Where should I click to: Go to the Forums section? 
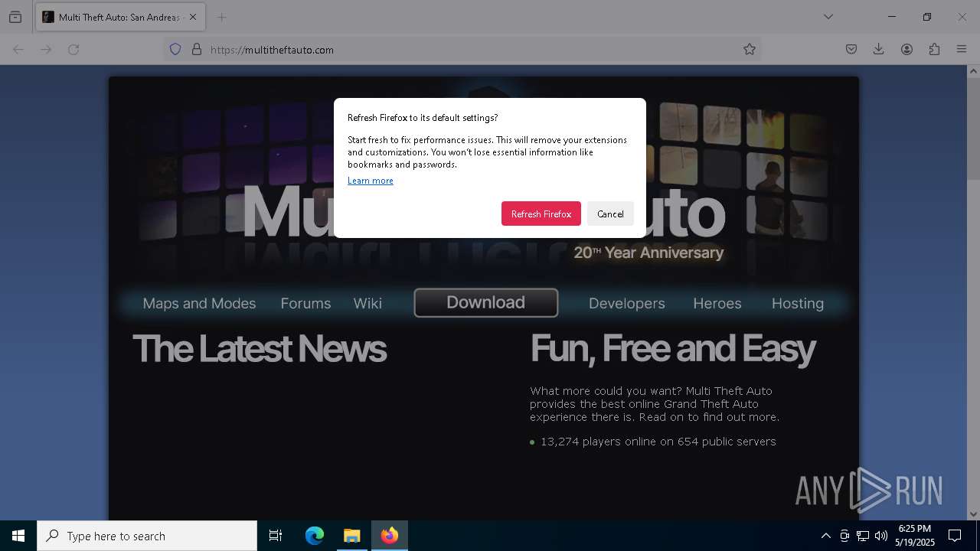pyautogui.click(x=305, y=303)
